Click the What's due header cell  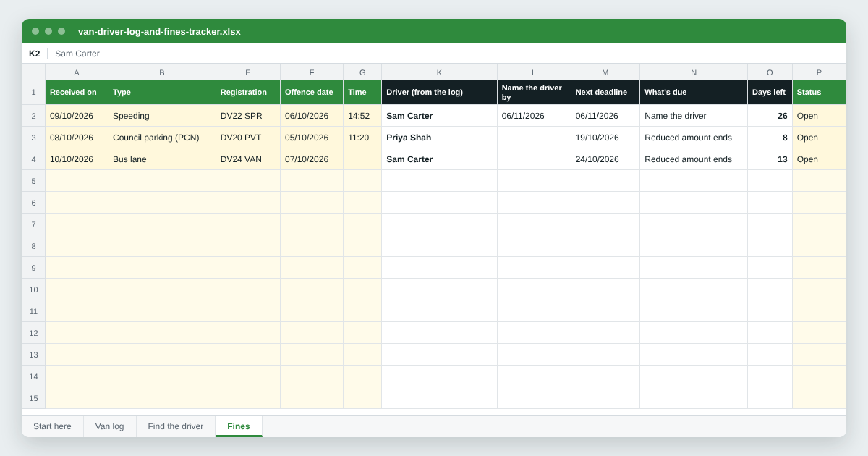694,93
